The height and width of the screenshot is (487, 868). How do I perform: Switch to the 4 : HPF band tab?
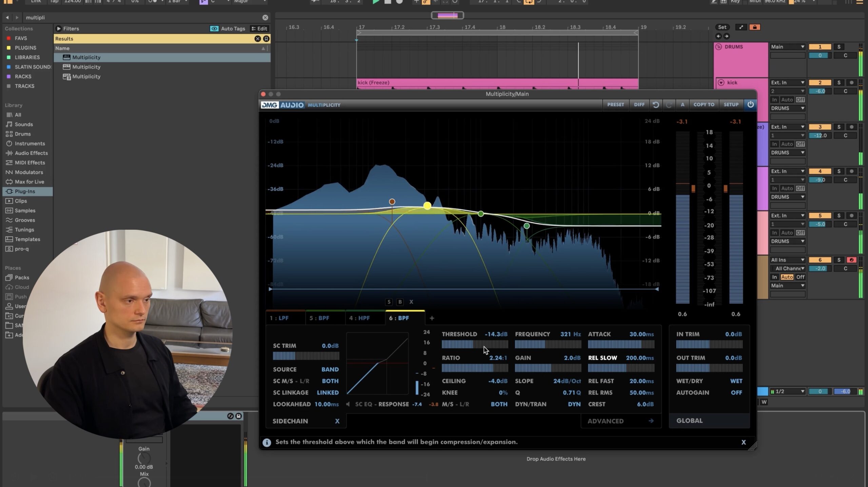pyautogui.click(x=365, y=318)
